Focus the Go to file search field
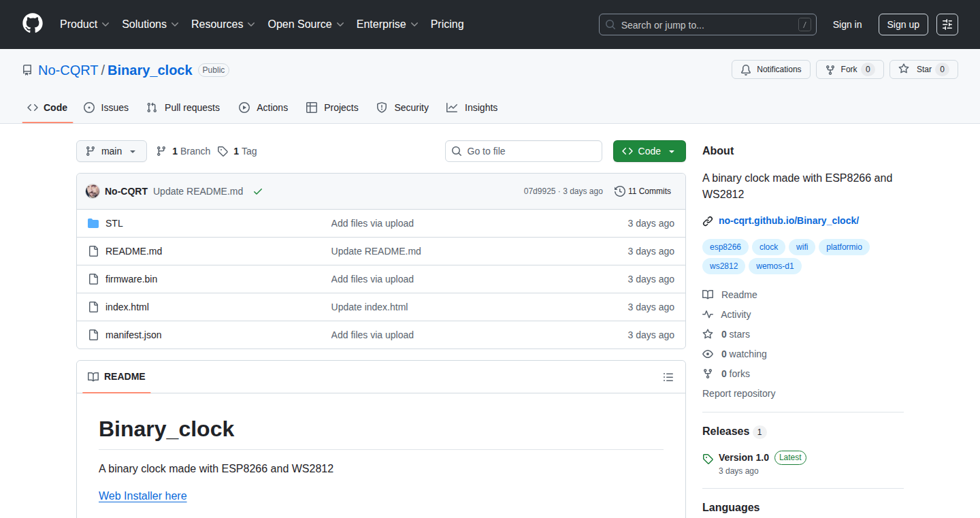Screen dimensions: 980x518 coord(523,151)
